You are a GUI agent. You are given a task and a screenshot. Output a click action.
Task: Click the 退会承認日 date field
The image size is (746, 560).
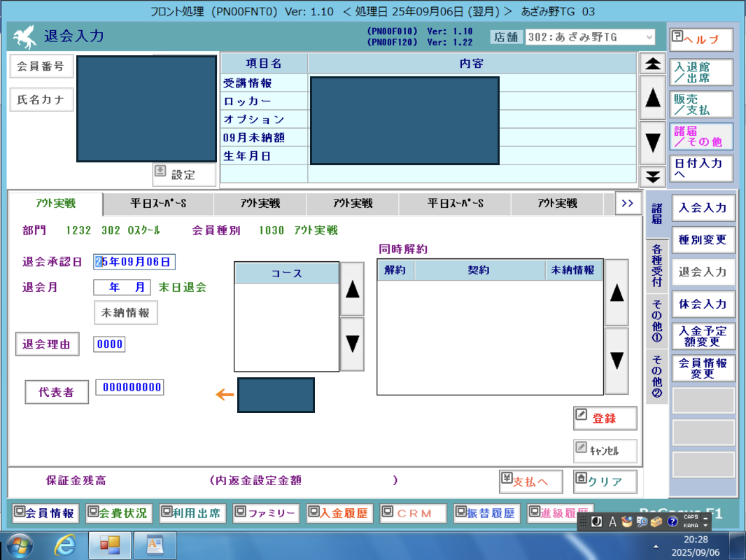click(x=134, y=262)
